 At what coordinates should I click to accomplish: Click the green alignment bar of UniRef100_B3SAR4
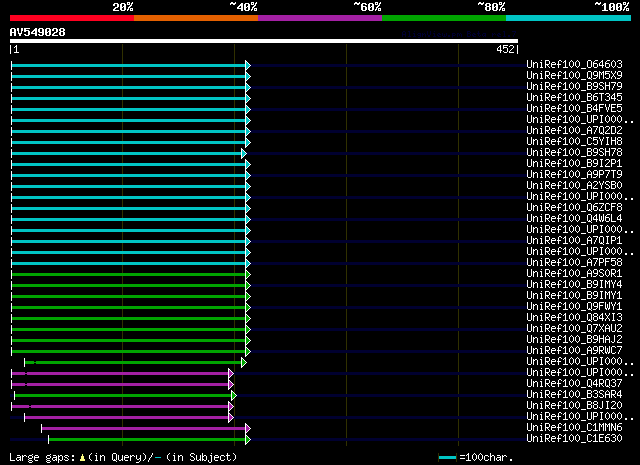(x=123, y=396)
